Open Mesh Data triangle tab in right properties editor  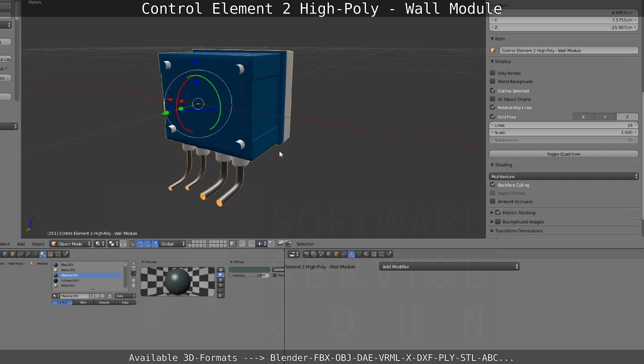(359, 254)
